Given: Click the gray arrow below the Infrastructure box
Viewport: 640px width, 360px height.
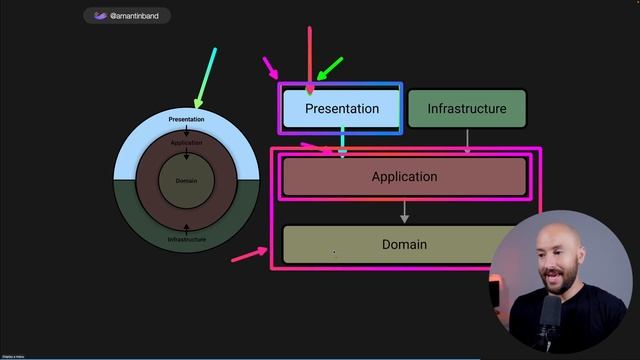Looking at the screenshot, I should click(x=467, y=141).
